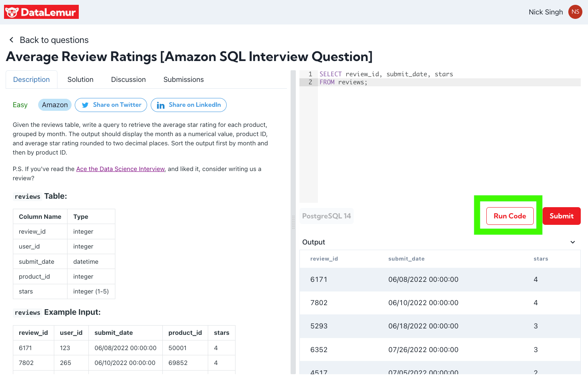Open the PostgreSQL 14 language selector
This screenshot has width=588, height=377.
click(326, 216)
